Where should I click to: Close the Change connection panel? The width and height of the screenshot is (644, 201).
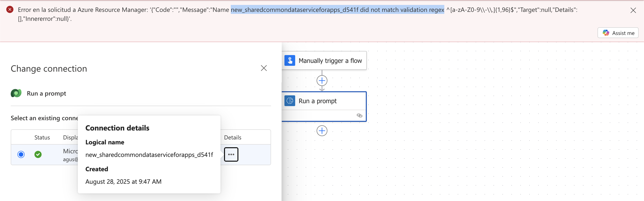(x=264, y=68)
